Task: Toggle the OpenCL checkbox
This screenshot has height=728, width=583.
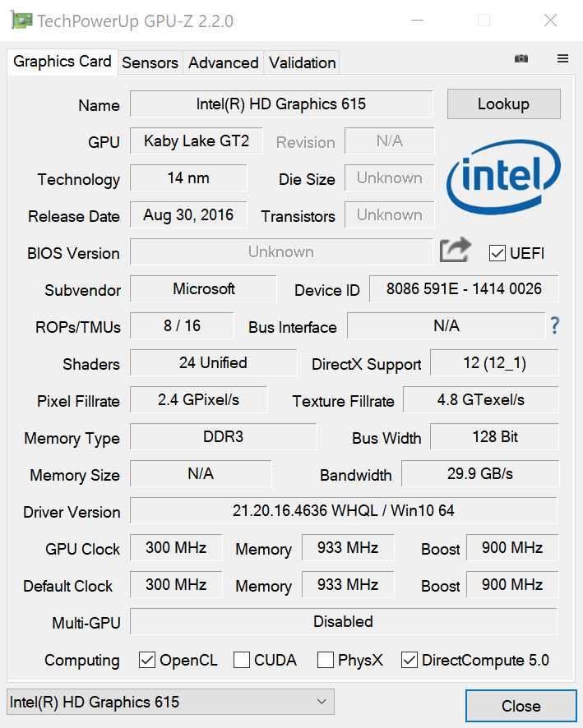Action: [x=148, y=660]
